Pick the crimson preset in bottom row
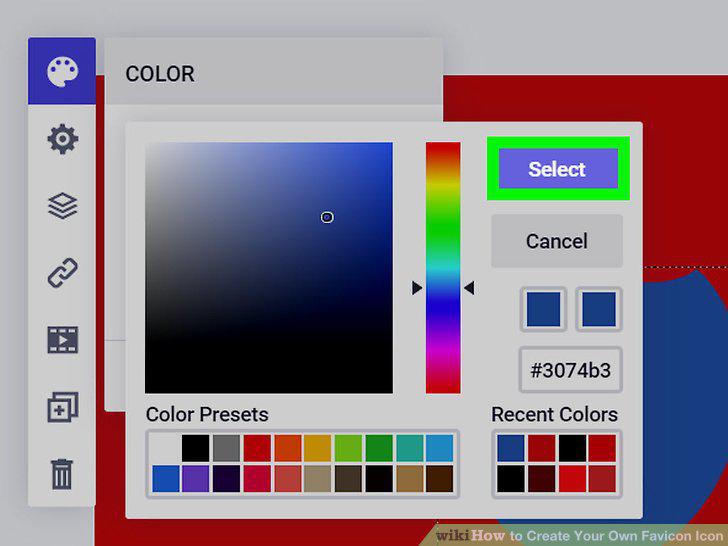Viewport: 728px width, 546px height. [257, 479]
